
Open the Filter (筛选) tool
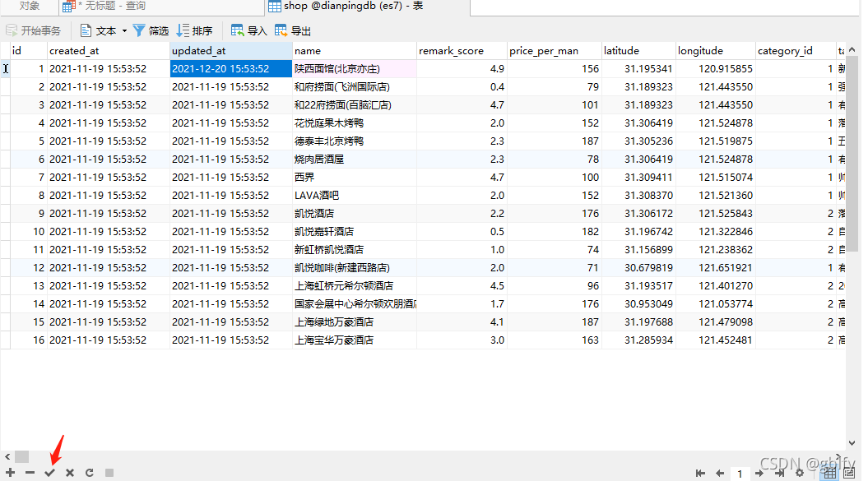(151, 31)
